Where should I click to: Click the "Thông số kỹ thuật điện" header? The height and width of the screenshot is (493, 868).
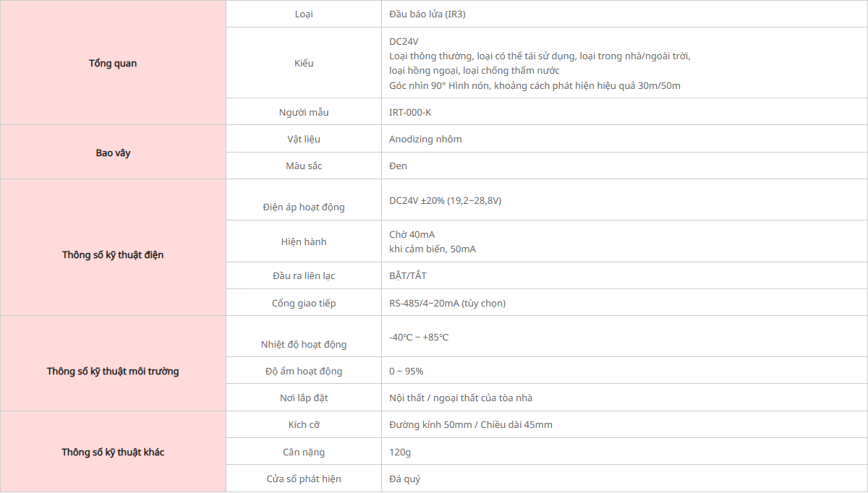coord(113,254)
